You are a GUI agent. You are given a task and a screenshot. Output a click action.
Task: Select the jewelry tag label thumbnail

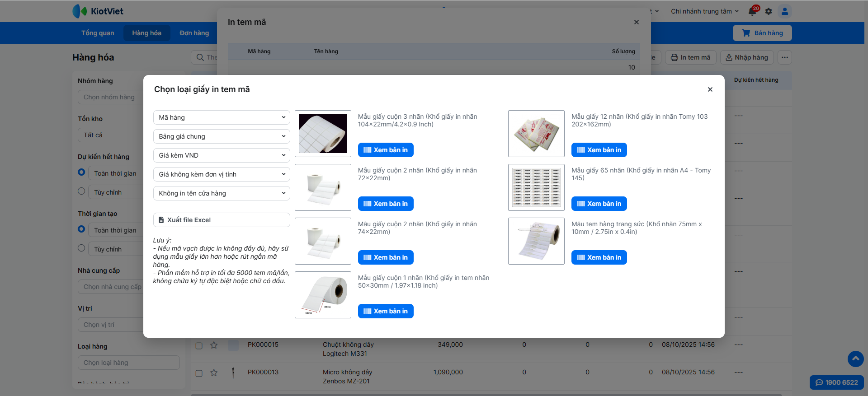[536, 241]
